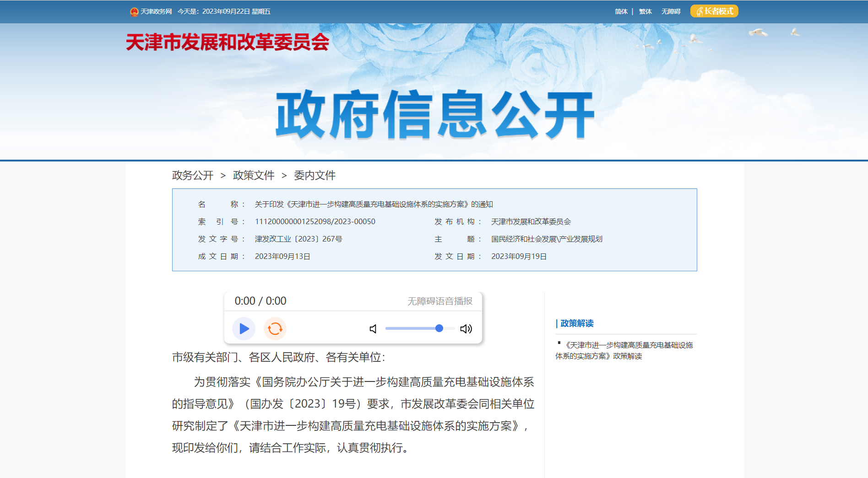868x478 pixels.
Task: Open 无障碍 accessibility mode
Action: coord(671,11)
